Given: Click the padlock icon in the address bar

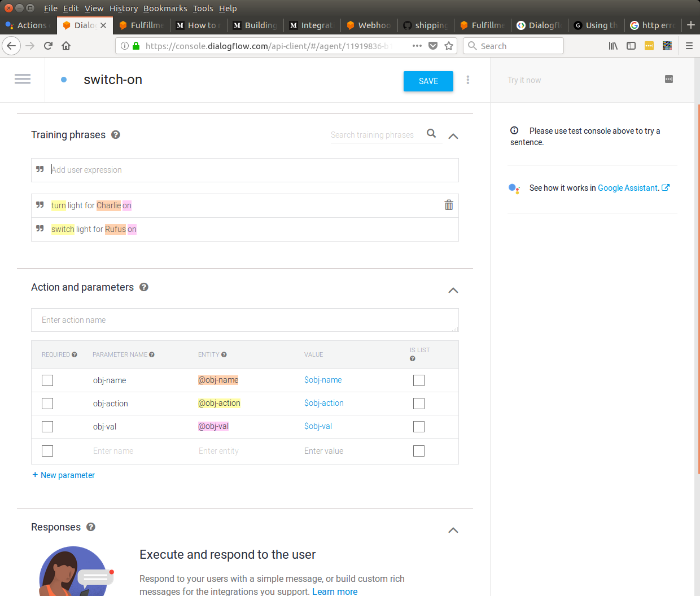Looking at the screenshot, I should pos(137,46).
